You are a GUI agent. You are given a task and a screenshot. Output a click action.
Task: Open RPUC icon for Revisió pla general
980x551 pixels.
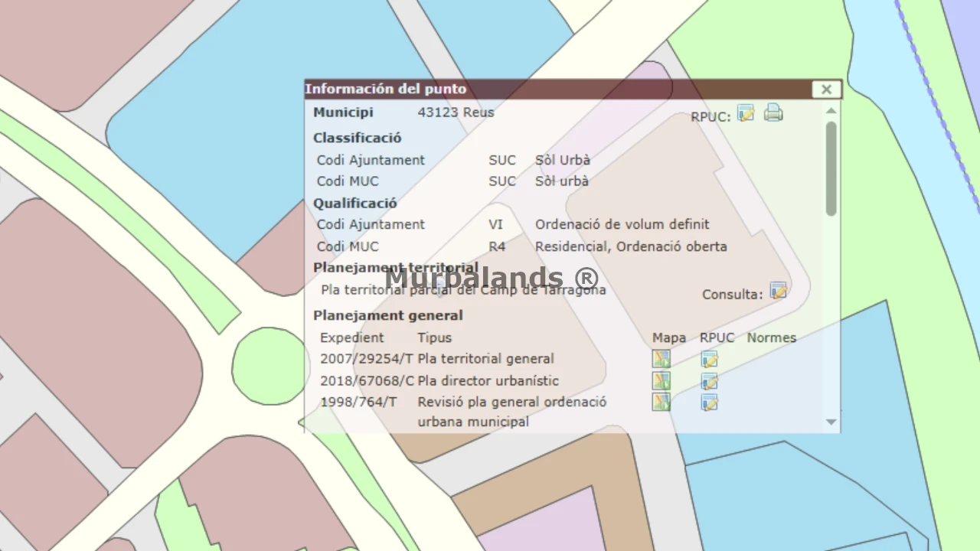click(709, 402)
